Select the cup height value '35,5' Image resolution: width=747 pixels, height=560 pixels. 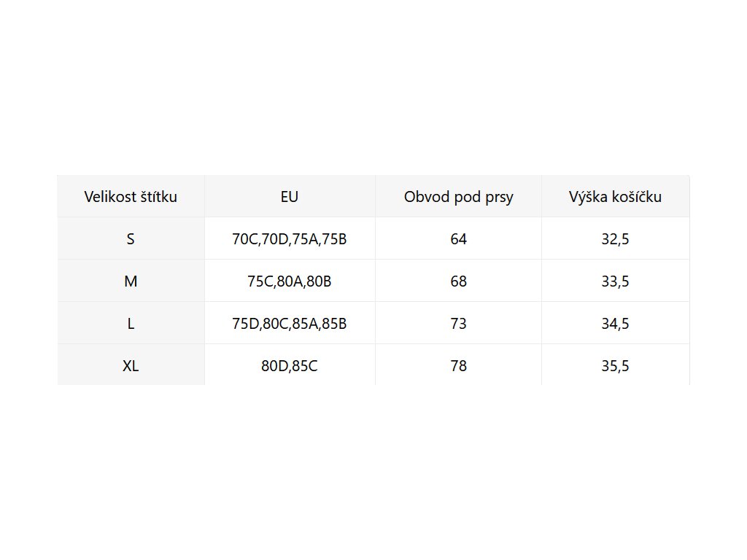(x=615, y=365)
